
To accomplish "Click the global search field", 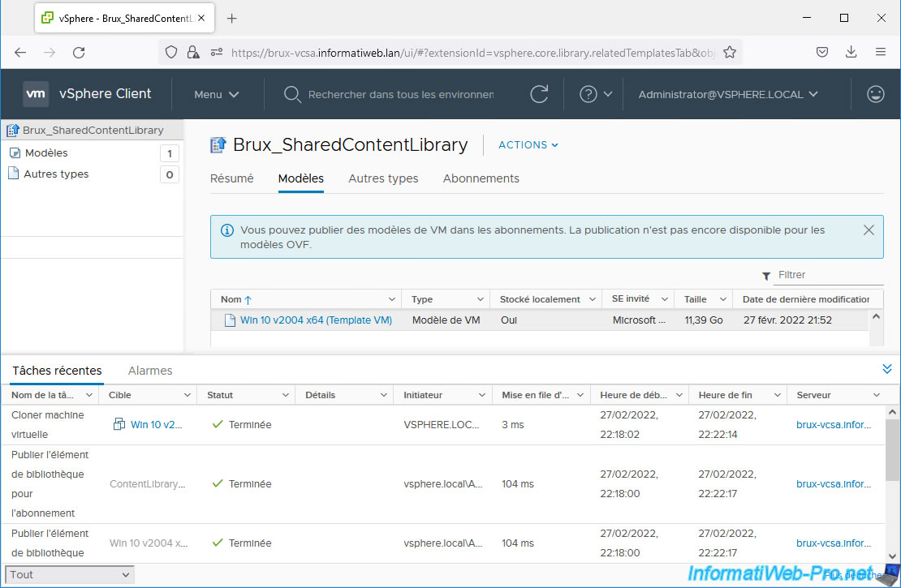I will [400, 95].
